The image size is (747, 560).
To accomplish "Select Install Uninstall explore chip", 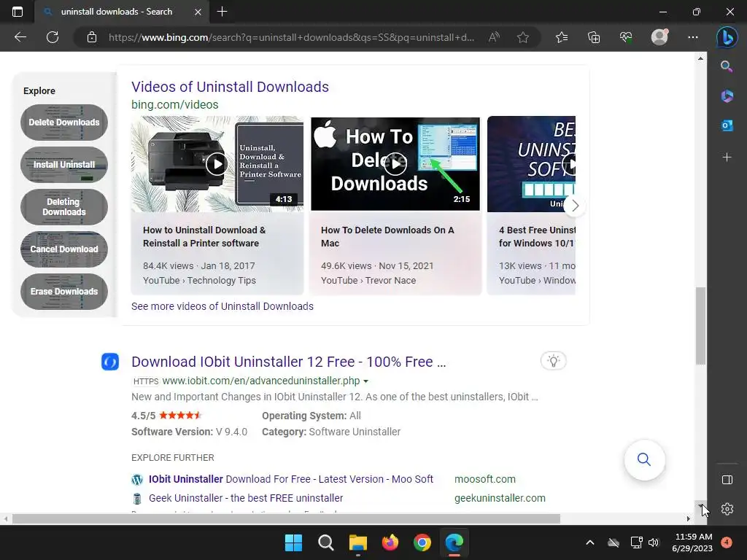I will pyautogui.click(x=64, y=165).
